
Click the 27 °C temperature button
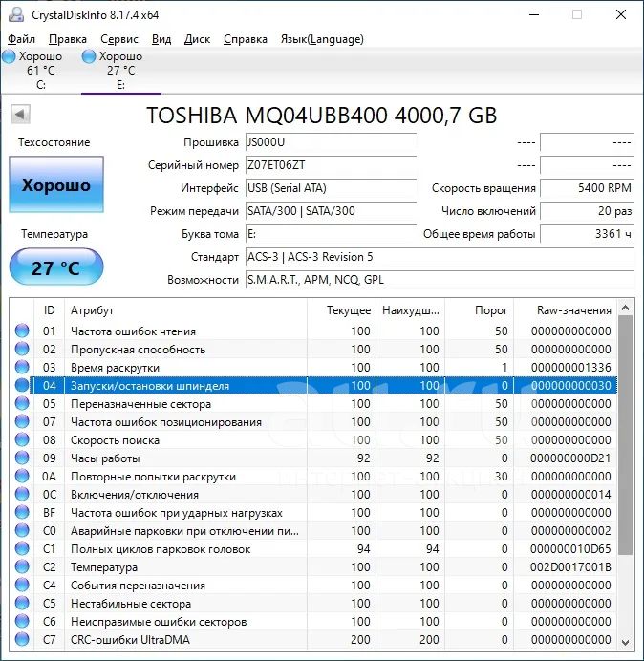[x=56, y=267]
